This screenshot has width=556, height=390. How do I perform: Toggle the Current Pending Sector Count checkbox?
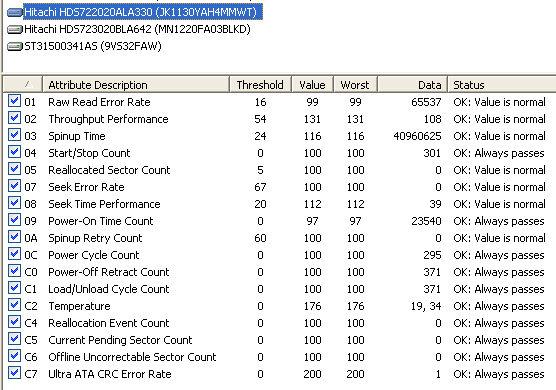[14, 339]
